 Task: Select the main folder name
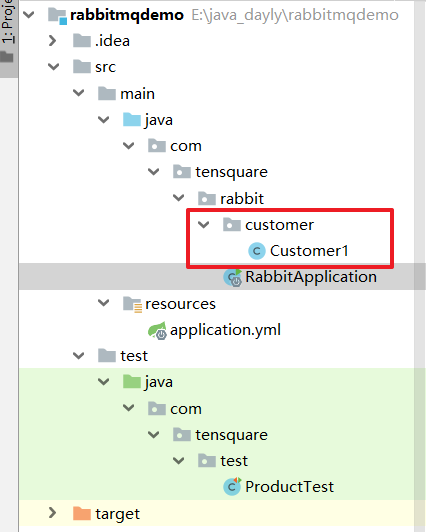pyautogui.click(x=137, y=94)
